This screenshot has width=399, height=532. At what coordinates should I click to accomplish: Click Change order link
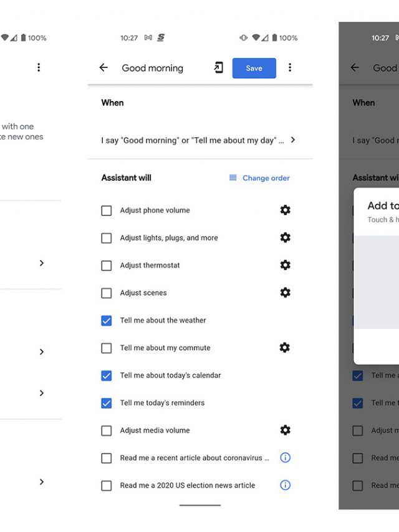click(259, 178)
